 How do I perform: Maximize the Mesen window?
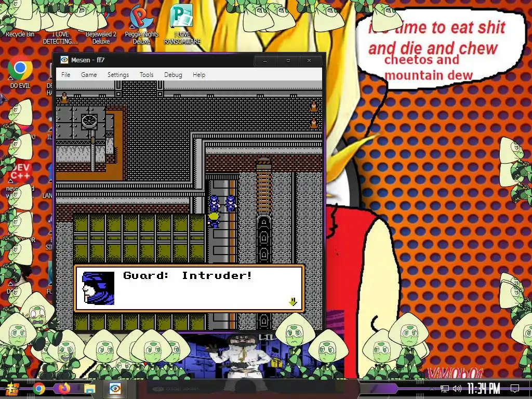[288, 60]
